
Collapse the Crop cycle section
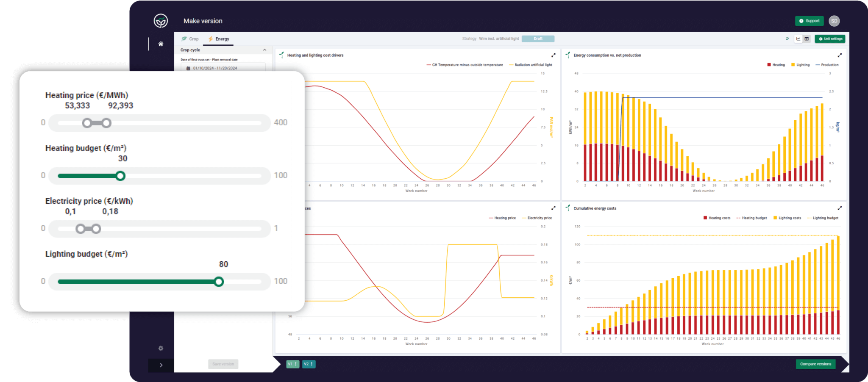pos(264,50)
